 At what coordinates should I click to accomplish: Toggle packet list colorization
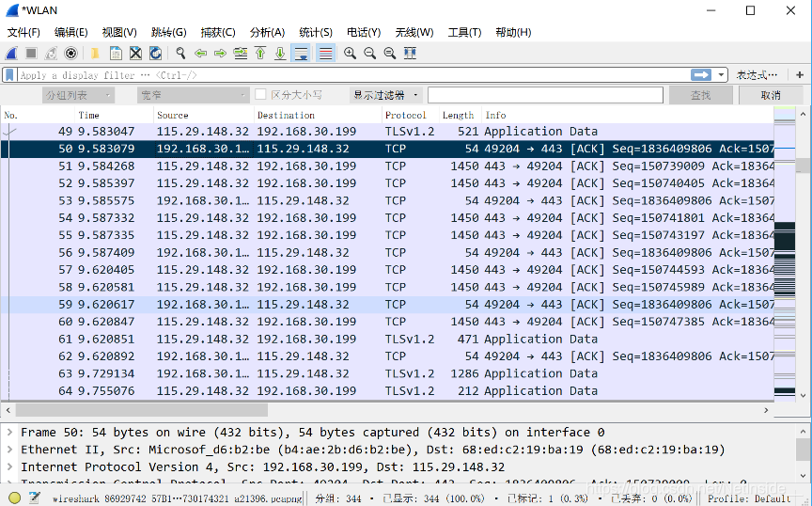[x=326, y=53]
